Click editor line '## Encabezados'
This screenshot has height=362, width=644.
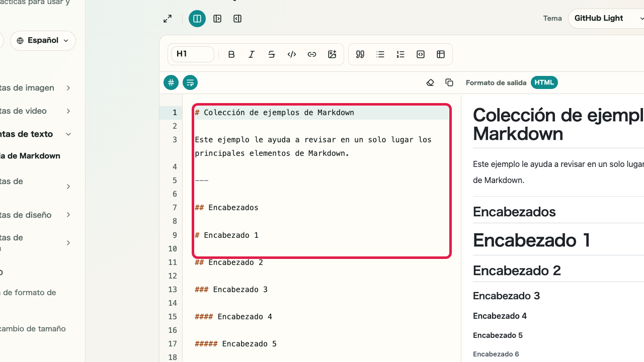click(x=226, y=208)
